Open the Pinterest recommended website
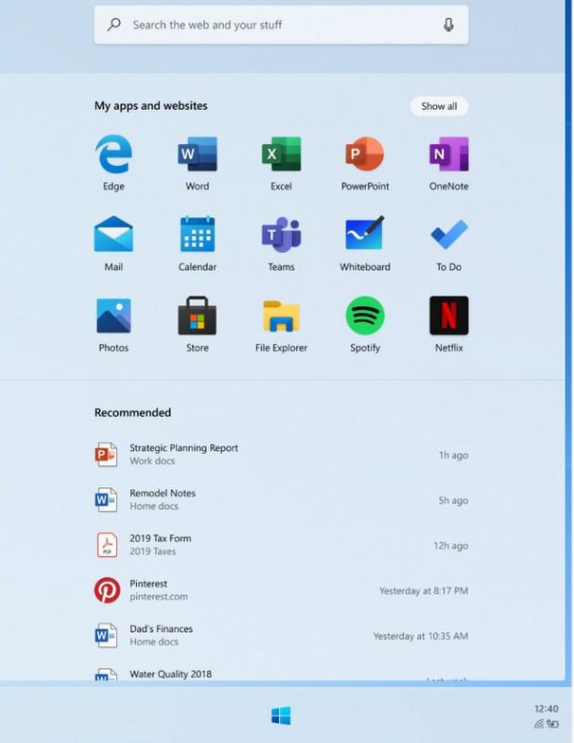Image resolution: width=574 pixels, height=743 pixels. click(x=281, y=590)
